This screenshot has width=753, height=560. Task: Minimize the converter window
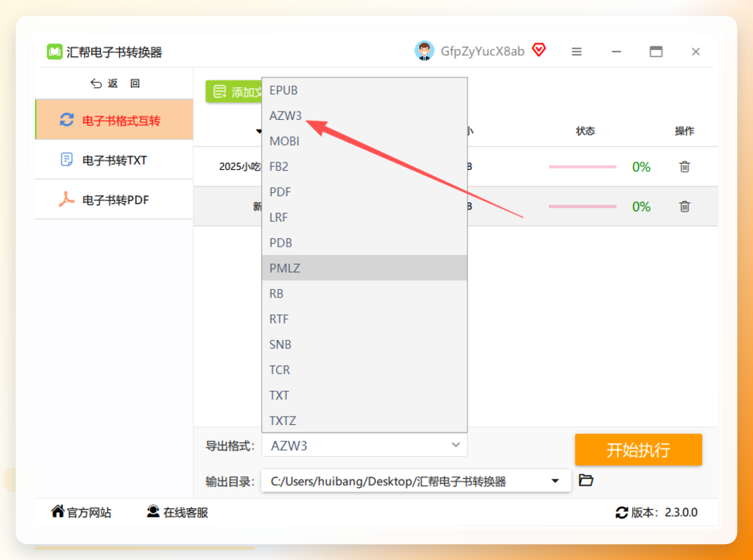click(616, 52)
